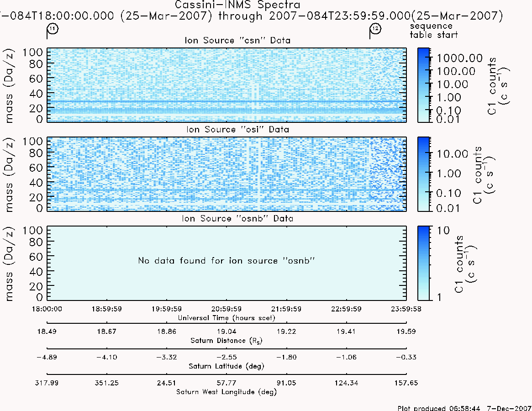This screenshot has width=532, height=411.
Task: Click the 'Saturn West Longitude (deg)' axis label
Action: click(226, 392)
